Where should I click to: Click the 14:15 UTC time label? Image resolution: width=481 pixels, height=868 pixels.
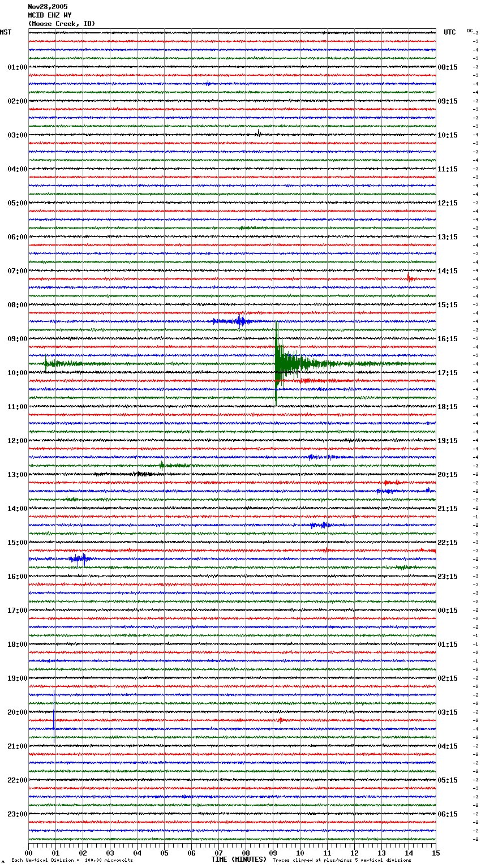pos(448,271)
